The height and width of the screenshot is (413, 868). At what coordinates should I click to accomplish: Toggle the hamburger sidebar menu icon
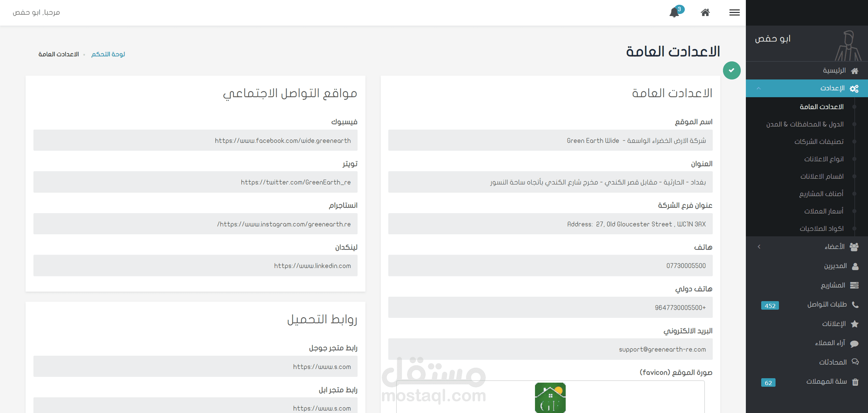tap(734, 13)
